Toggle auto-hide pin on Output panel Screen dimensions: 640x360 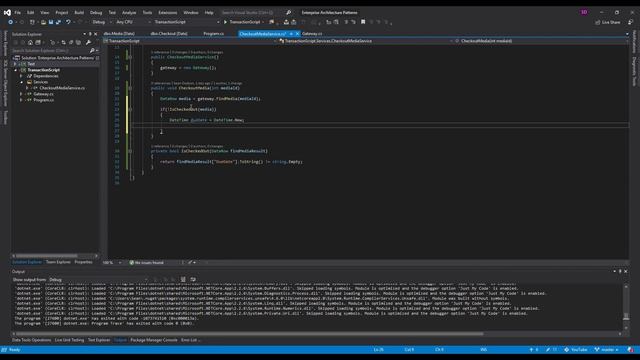pyautogui.click(x=620, y=271)
